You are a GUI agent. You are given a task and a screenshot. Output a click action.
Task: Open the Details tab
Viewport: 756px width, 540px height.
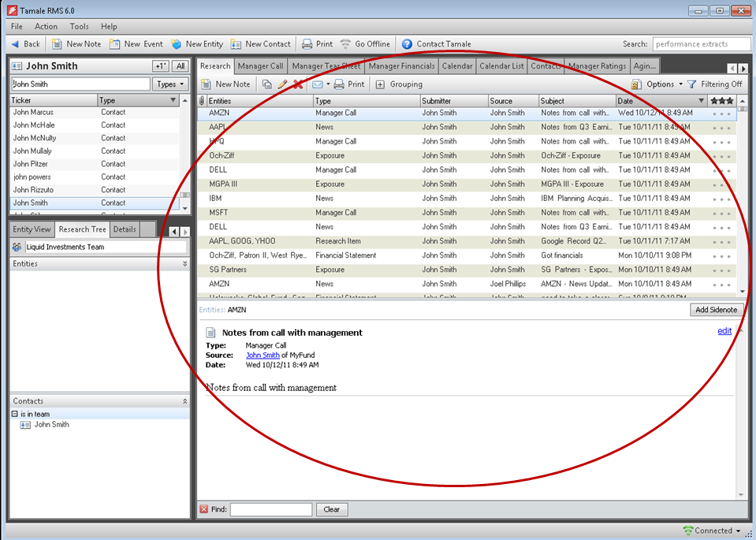click(125, 229)
